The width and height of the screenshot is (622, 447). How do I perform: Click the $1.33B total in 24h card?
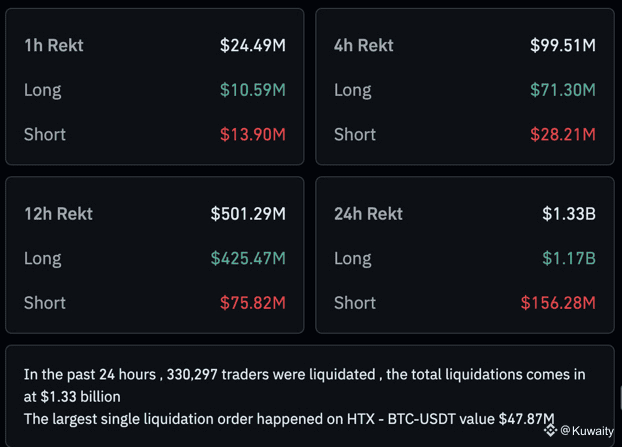coord(569,214)
